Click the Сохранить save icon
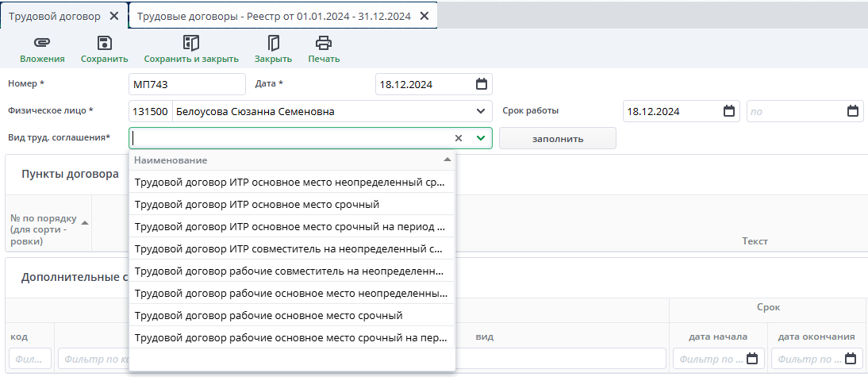The image size is (868, 377). [x=104, y=44]
